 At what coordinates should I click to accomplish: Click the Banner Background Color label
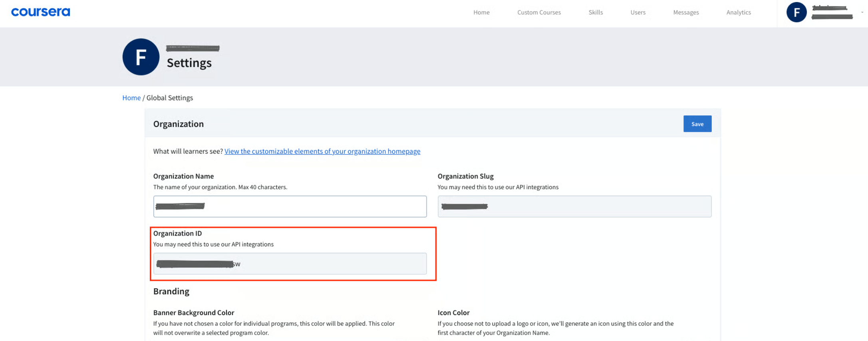(x=194, y=313)
